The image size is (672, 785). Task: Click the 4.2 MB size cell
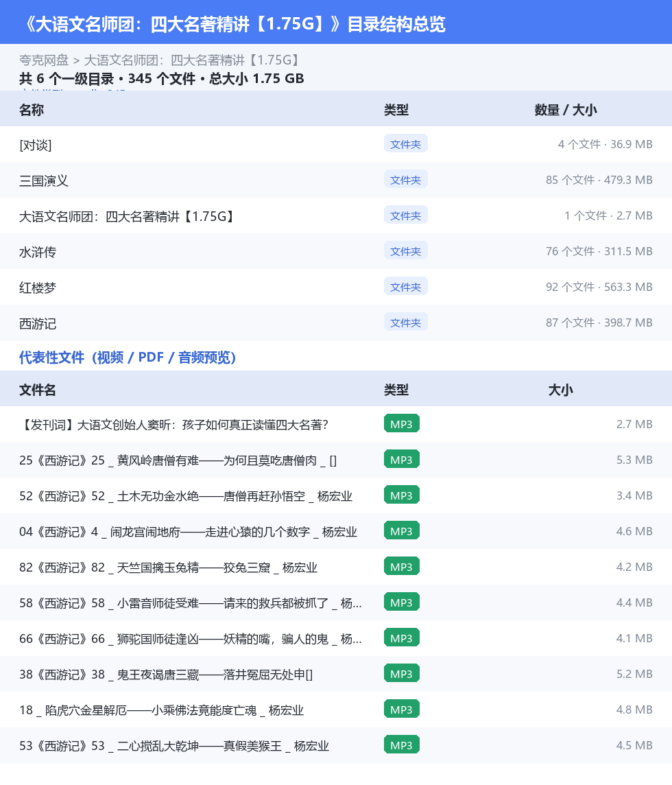click(634, 567)
